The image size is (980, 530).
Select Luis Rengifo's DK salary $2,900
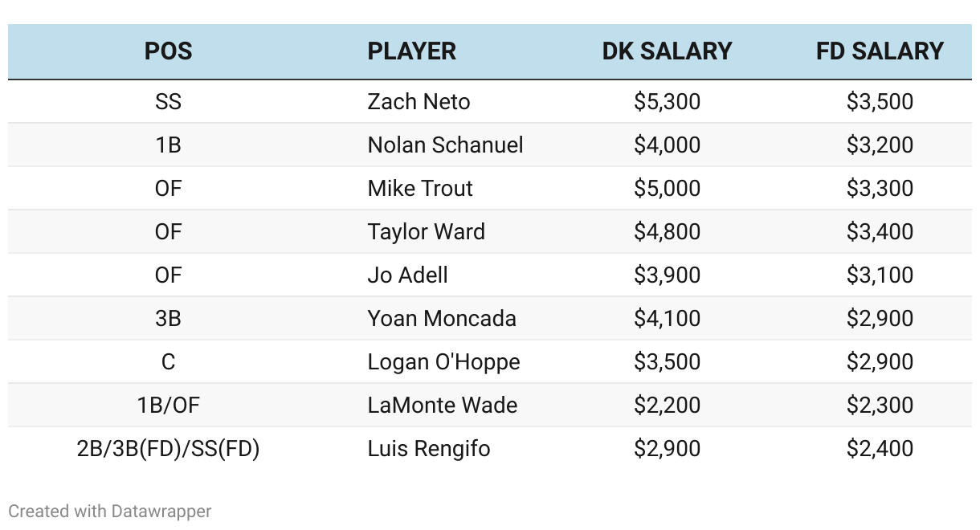tap(667, 449)
